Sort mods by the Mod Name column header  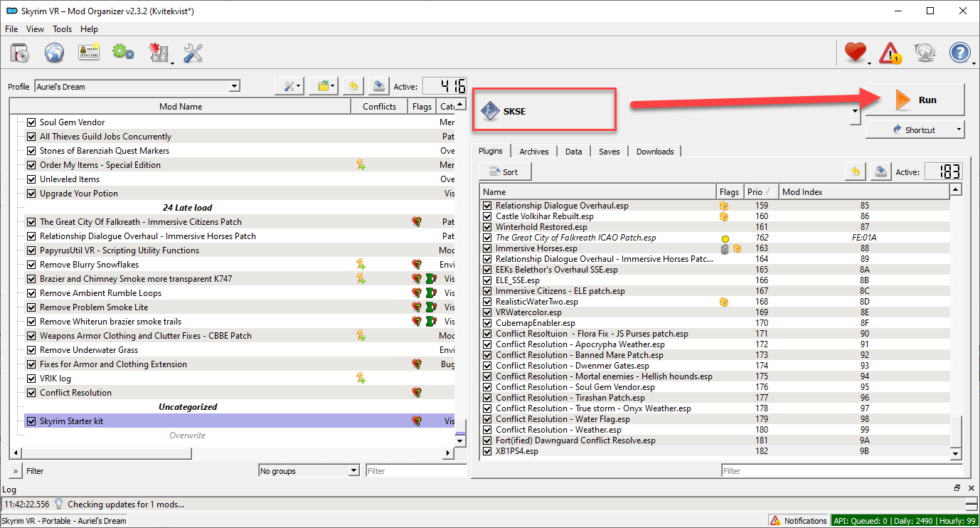click(181, 107)
